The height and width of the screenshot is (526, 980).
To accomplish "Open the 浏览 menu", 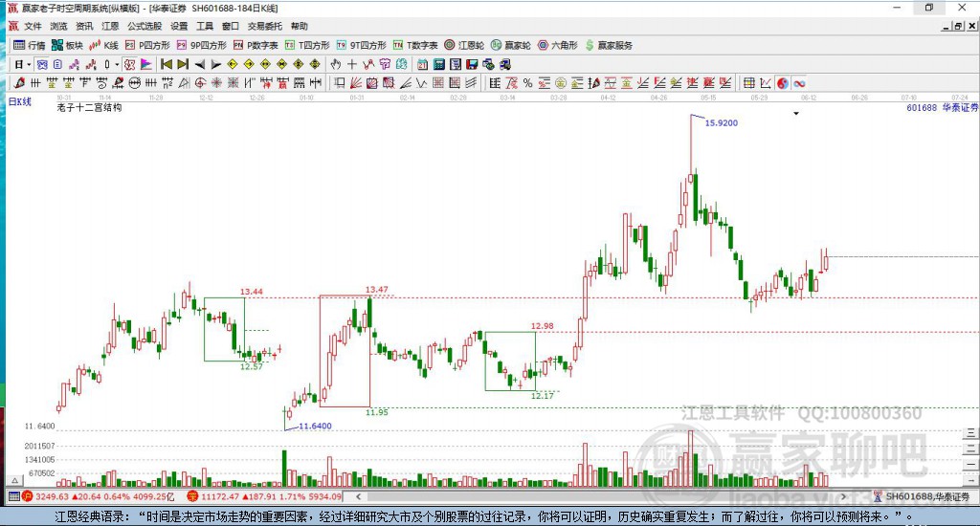I will (x=58, y=26).
